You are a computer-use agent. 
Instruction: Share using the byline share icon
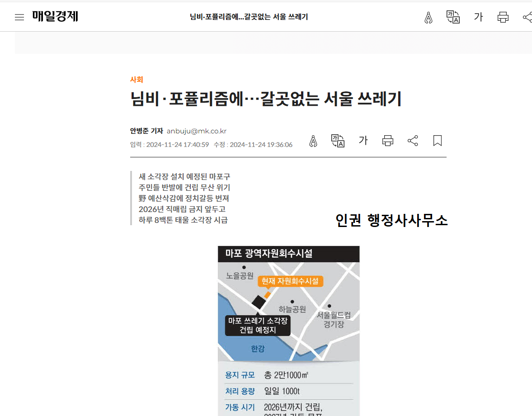click(413, 141)
